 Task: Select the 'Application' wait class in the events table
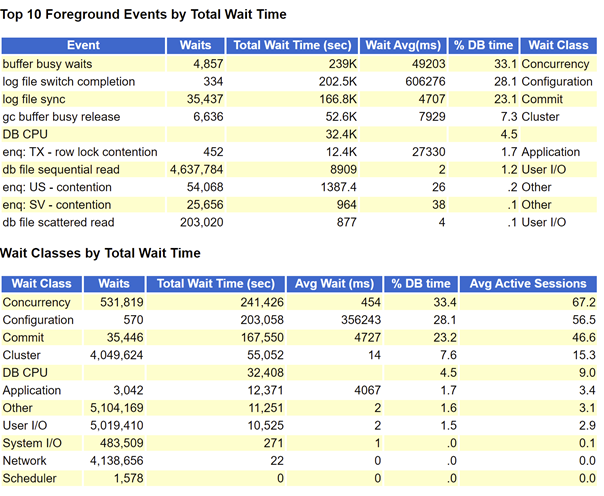[550, 152]
